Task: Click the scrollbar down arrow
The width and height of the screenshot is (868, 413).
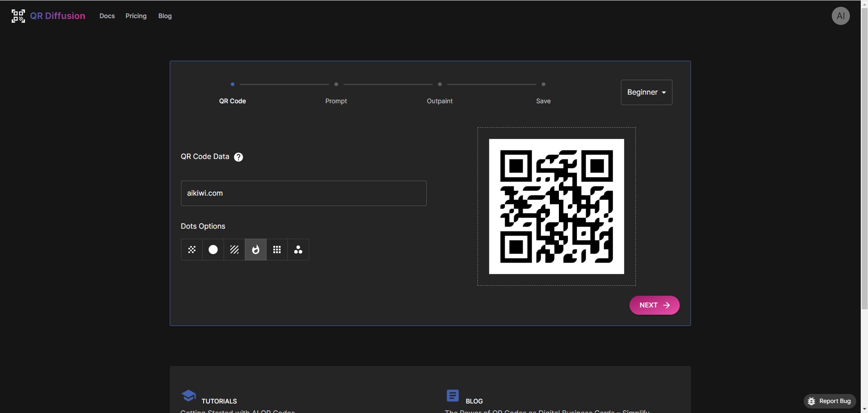Action: click(864, 409)
